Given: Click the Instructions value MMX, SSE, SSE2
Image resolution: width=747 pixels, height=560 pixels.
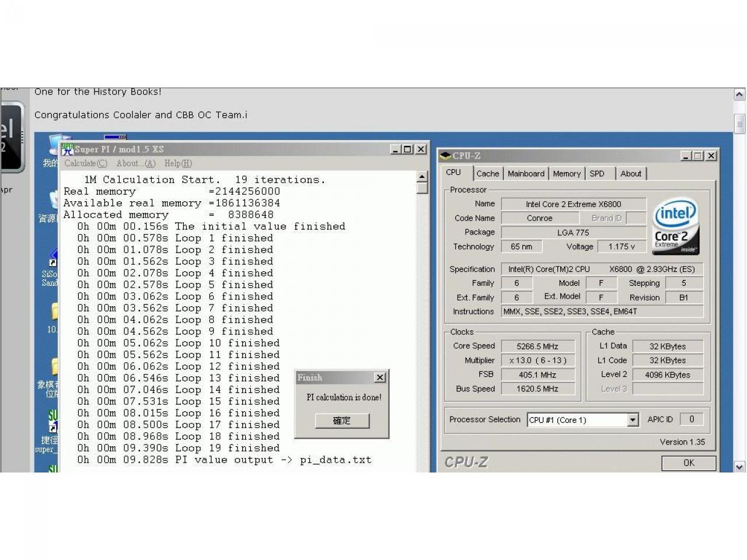Looking at the screenshot, I should coord(602,311).
